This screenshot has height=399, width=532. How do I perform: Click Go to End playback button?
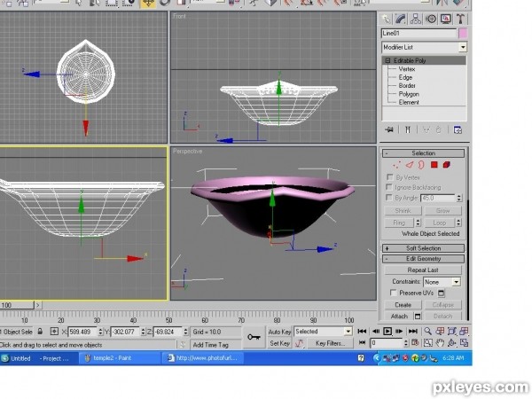(x=413, y=331)
